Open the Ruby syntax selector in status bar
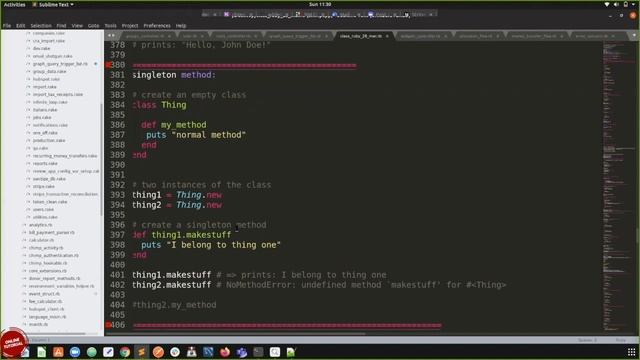This screenshot has height=360, width=640. (621, 340)
